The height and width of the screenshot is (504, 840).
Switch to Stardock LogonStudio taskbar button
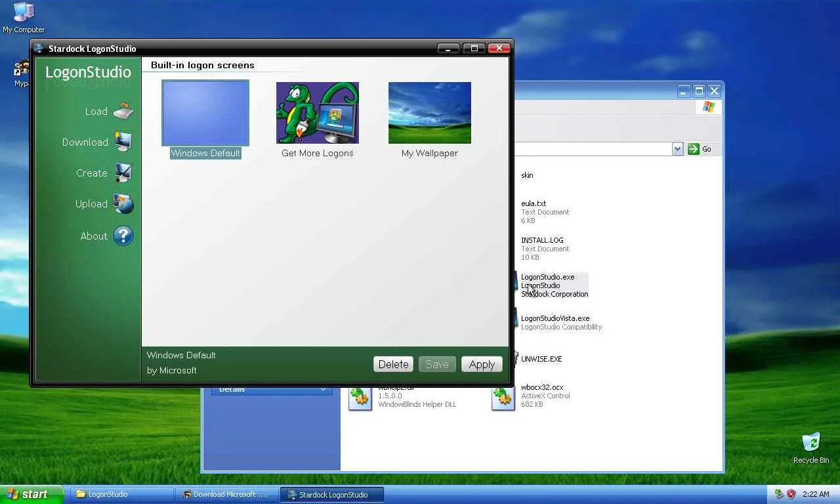click(x=332, y=494)
